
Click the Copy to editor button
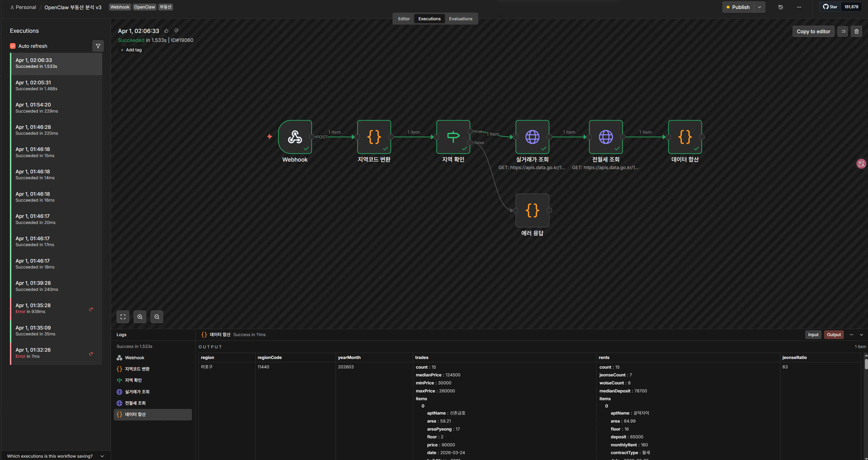[813, 31]
